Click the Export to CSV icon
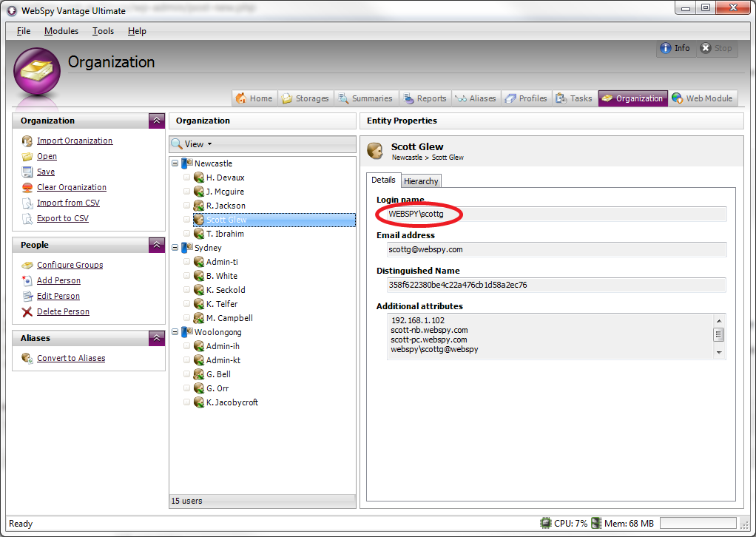The image size is (756, 537). pyautogui.click(x=27, y=218)
